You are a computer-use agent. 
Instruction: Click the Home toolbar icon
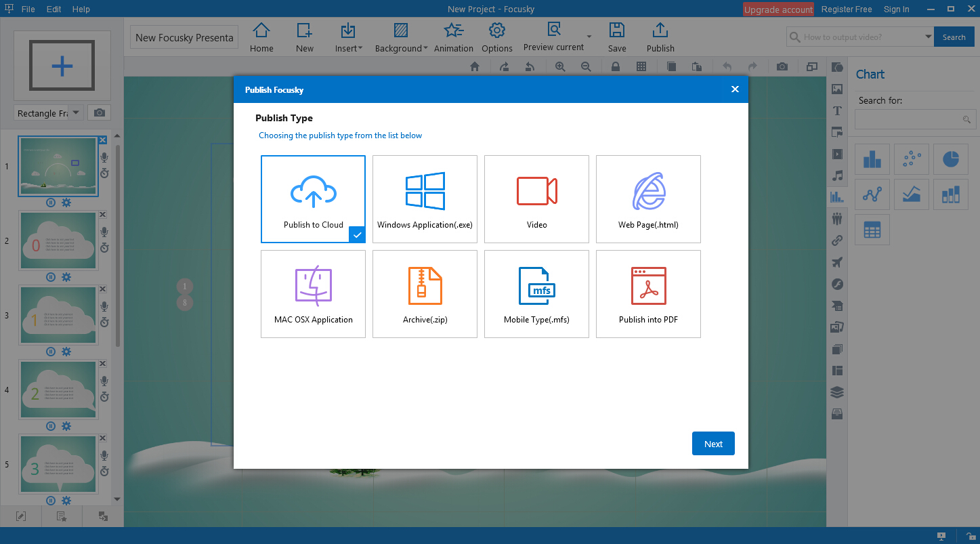261,37
